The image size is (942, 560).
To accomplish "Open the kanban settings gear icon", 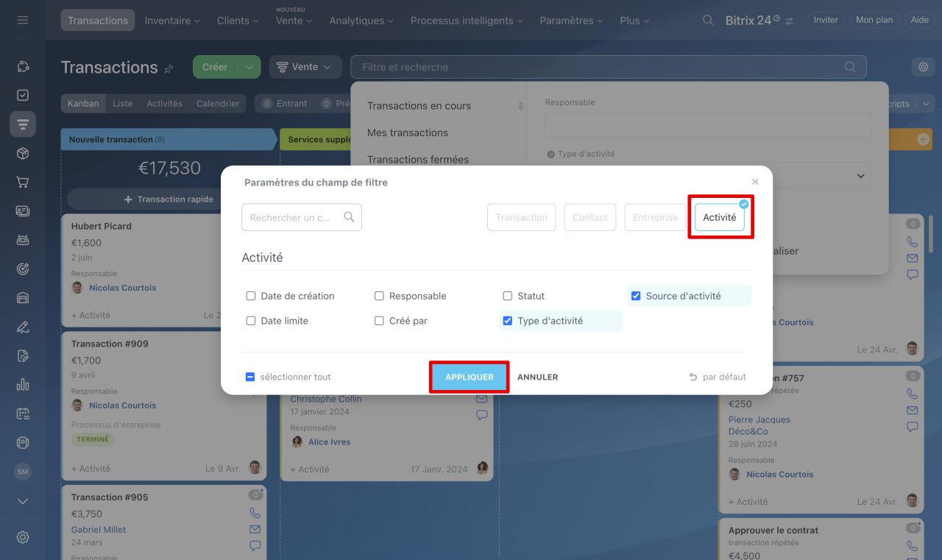I will tap(923, 67).
